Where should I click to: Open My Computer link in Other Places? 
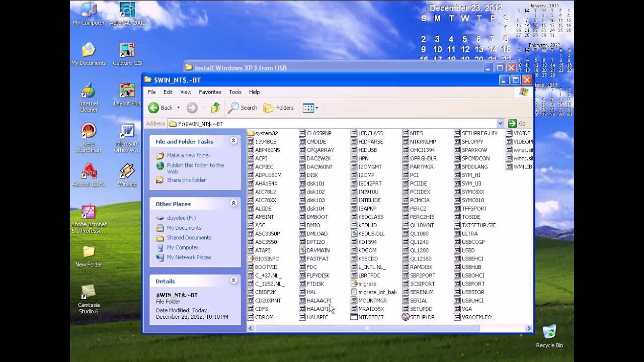[x=183, y=247]
